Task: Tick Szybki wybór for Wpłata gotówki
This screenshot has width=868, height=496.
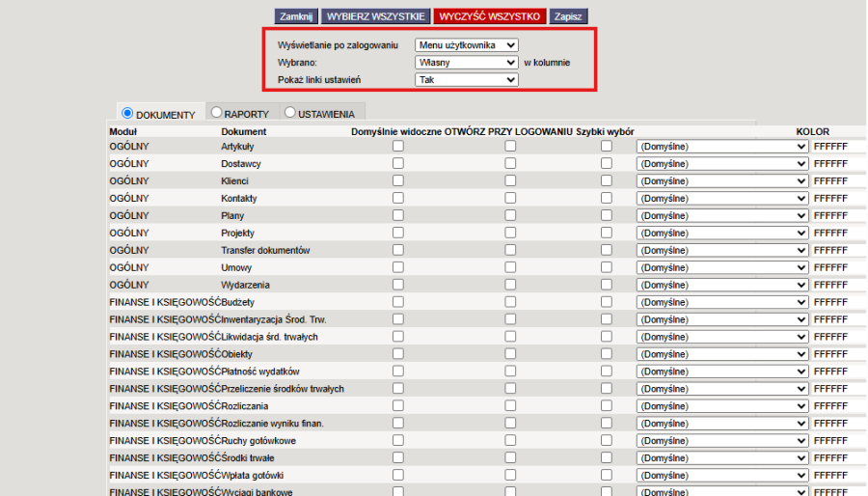Action: click(607, 475)
